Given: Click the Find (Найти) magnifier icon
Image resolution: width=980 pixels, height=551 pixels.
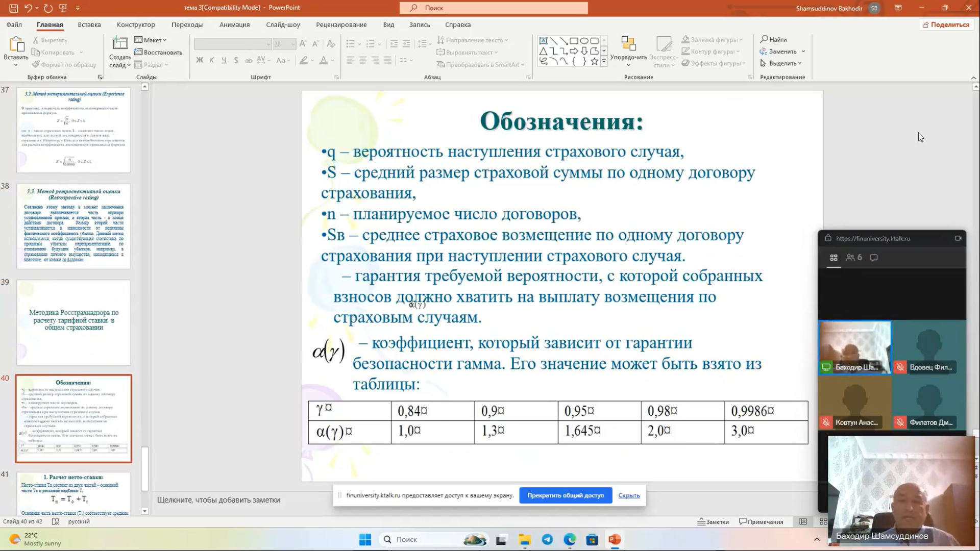Looking at the screenshot, I should tap(764, 39).
